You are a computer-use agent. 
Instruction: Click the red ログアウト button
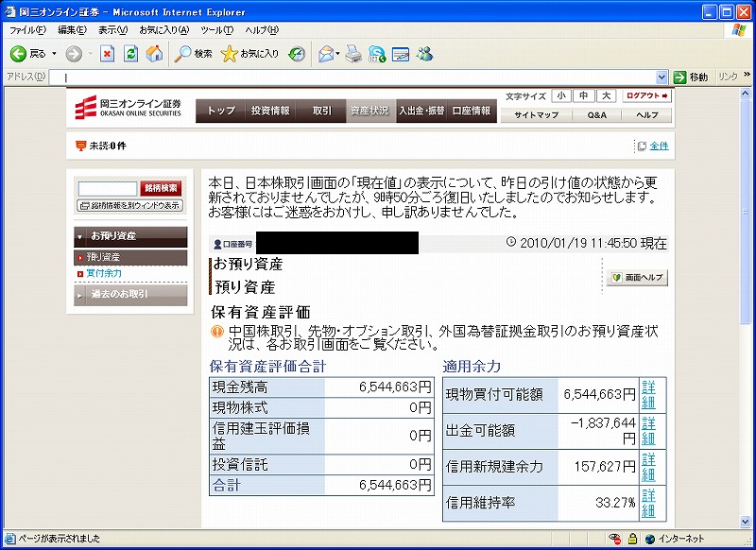pos(647,96)
